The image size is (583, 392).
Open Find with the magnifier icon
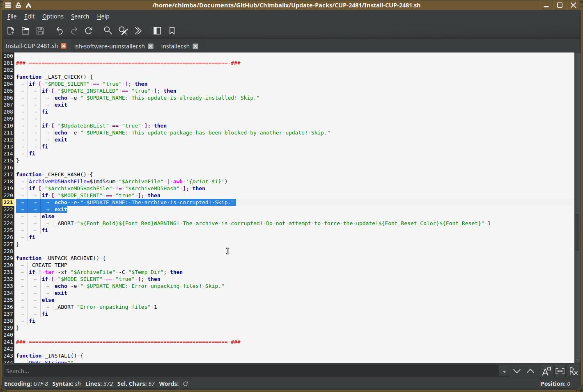(108, 31)
